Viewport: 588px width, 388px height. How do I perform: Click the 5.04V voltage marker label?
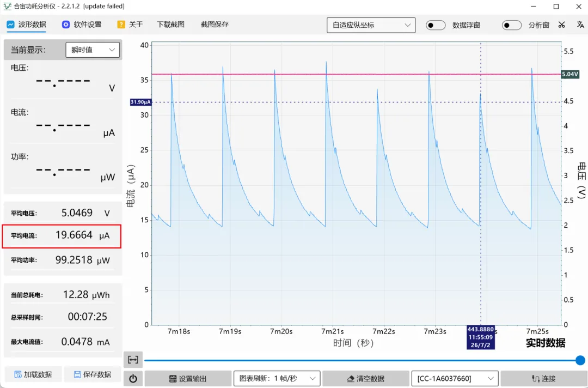tap(570, 74)
